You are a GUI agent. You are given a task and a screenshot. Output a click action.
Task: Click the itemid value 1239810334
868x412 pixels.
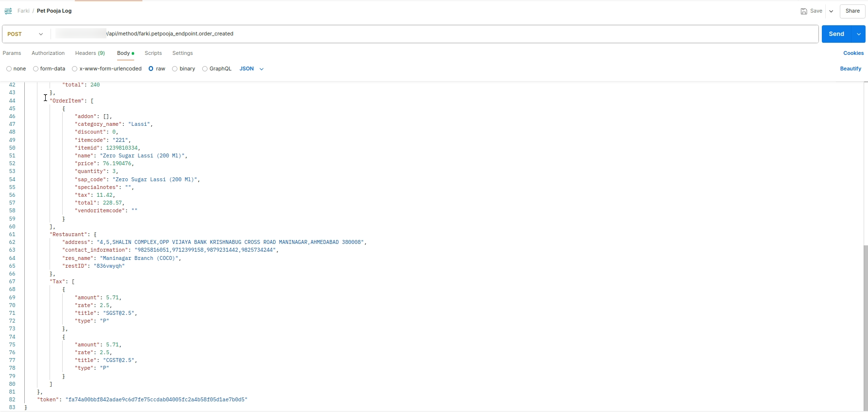tap(121, 148)
